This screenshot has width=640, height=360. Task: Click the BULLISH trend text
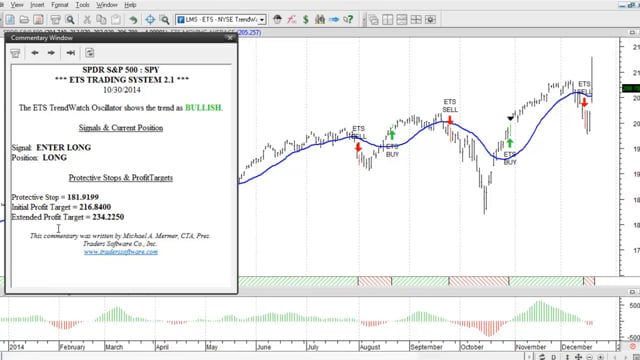click(x=203, y=108)
